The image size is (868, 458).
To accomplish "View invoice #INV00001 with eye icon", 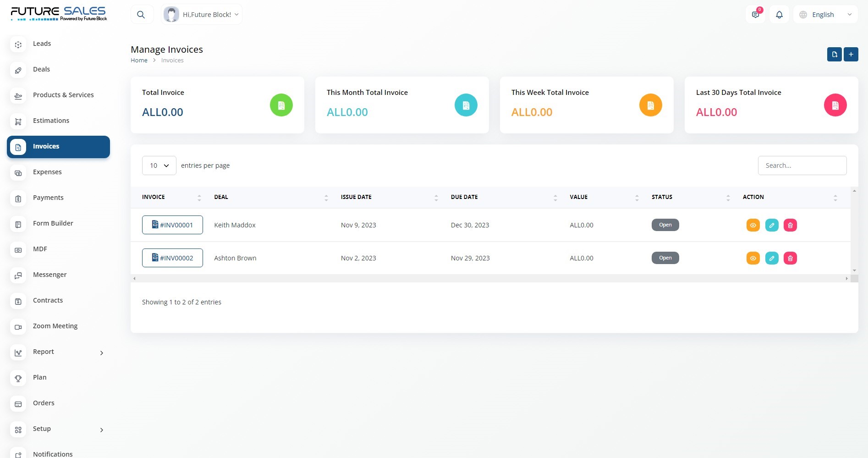I will (x=753, y=225).
